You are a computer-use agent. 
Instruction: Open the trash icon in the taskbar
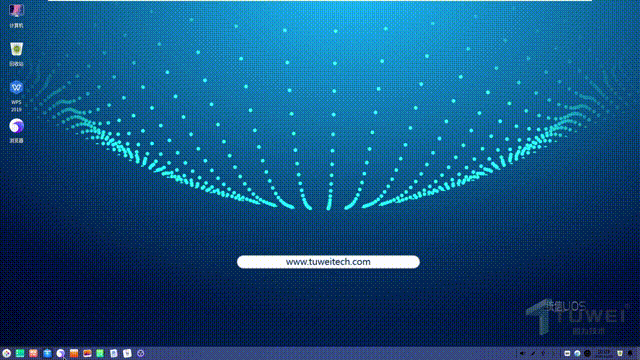pos(620,353)
